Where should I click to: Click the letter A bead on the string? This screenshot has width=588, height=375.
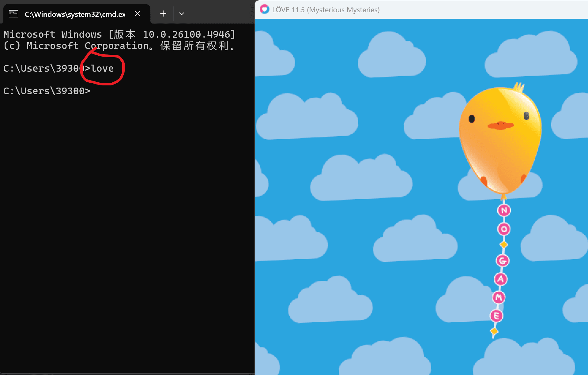501,279
